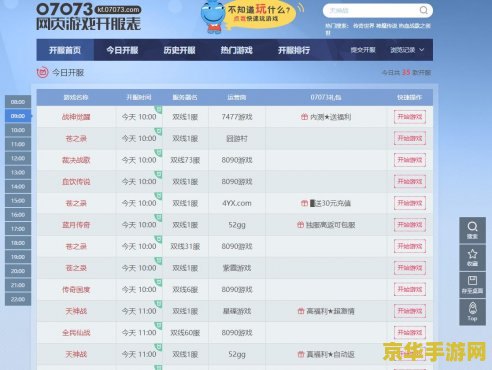Open the 蓝月传奇 game name link
Screen dimensions: 492x370
coord(76,225)
